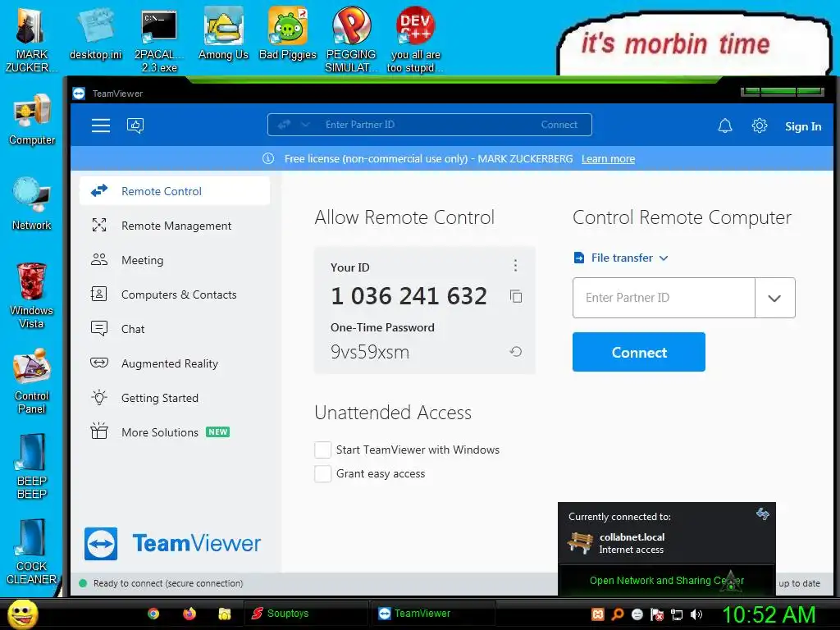This screenshot has height=630, width=840.
Task: Select PEGGING SIMULATOR desktop icon
Action: [351, 39]
